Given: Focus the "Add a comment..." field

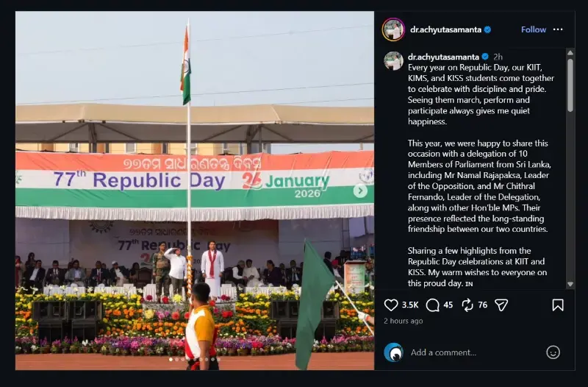Looking at the screenshot, I should [470, 352].
